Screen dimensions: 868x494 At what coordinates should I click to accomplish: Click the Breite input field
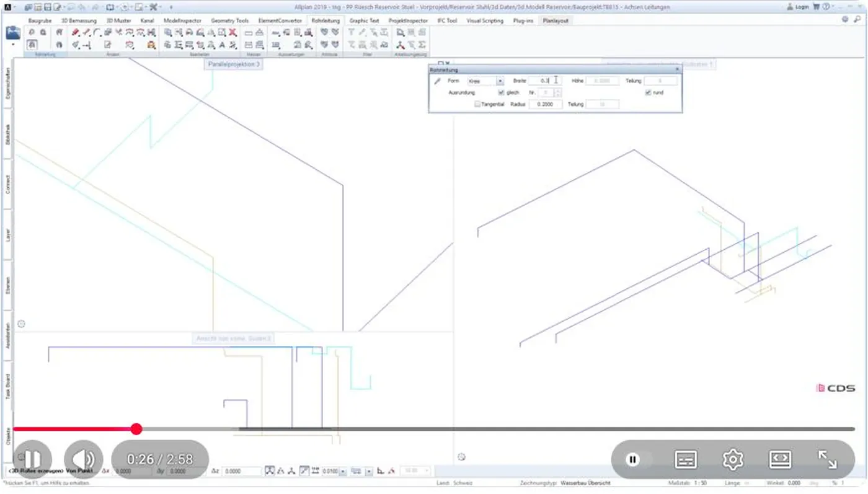[x=545, y=81]
